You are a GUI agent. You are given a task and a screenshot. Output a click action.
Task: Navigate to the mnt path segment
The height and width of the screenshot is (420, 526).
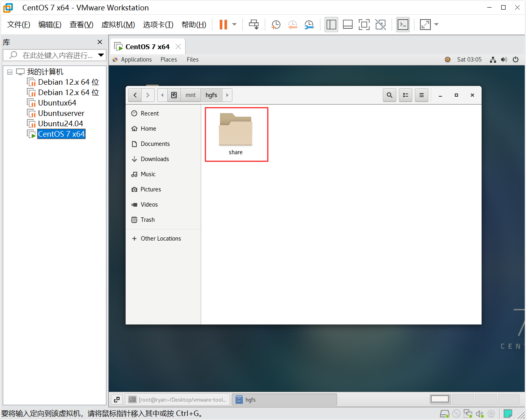tap(190, 95)
